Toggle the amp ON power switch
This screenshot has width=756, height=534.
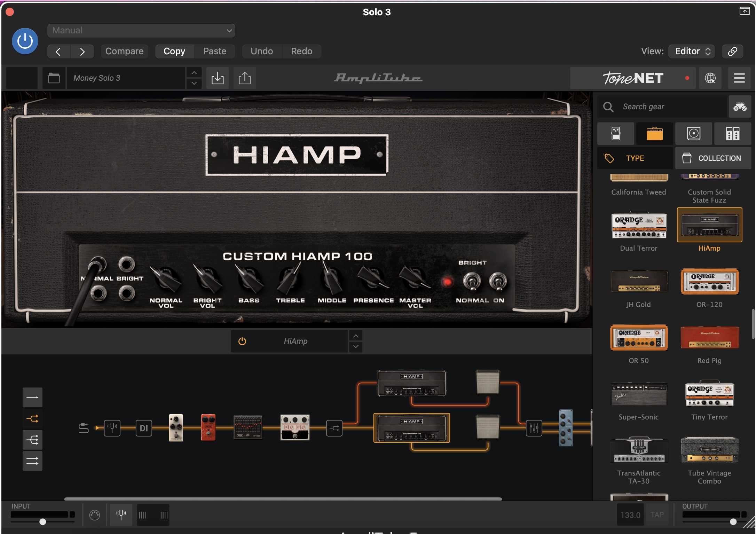click(498, 281)
